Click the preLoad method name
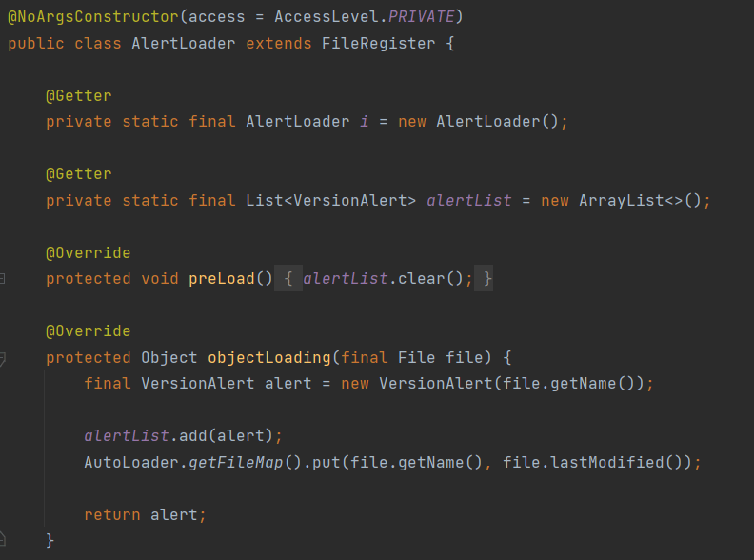Screen dimensions: 754x560 [221, 279]
